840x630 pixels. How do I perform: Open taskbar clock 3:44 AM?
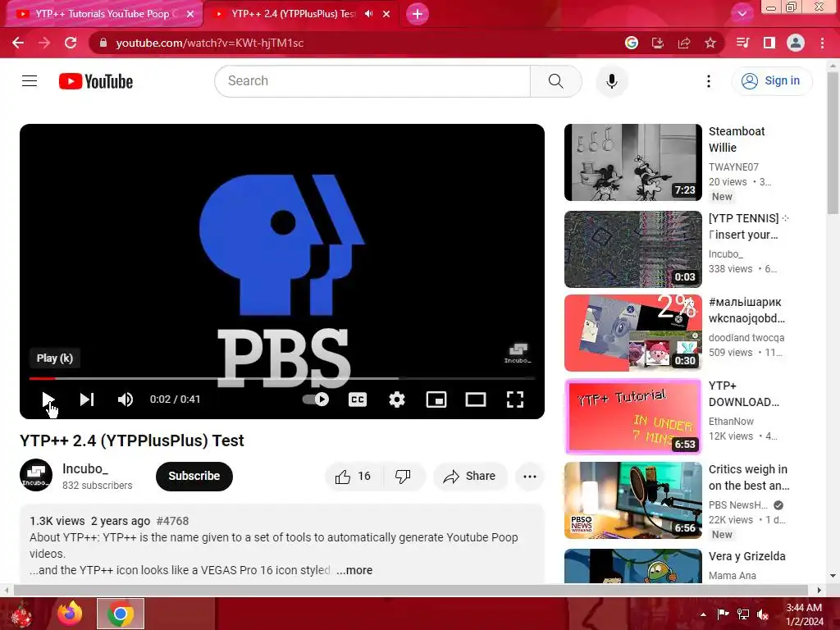pos(804,614)
